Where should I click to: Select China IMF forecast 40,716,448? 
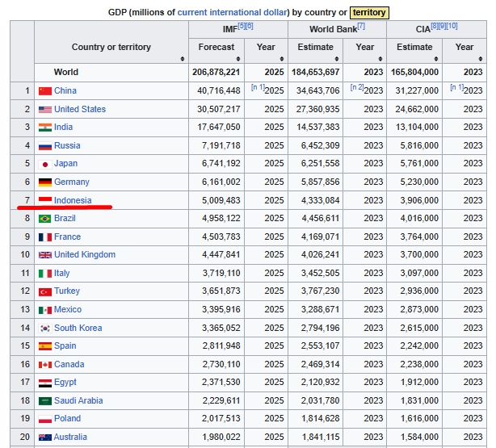pyautogui.click(x=219, y=90)
